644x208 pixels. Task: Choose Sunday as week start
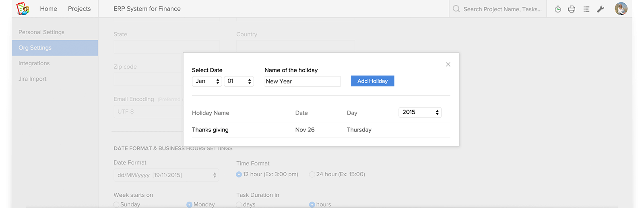click(x=116, y=205)
